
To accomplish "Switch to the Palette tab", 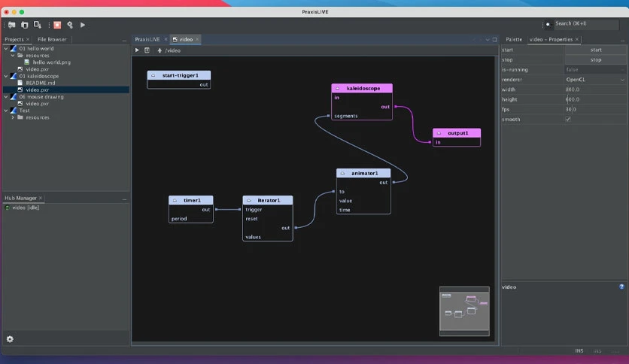I will click(x=514, y=39).
